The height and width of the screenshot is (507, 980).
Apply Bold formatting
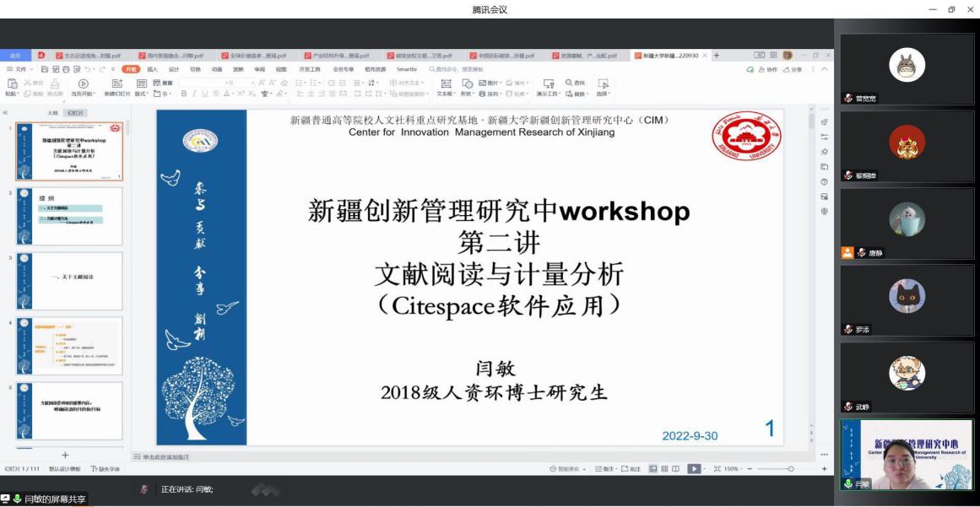(184, 94)
